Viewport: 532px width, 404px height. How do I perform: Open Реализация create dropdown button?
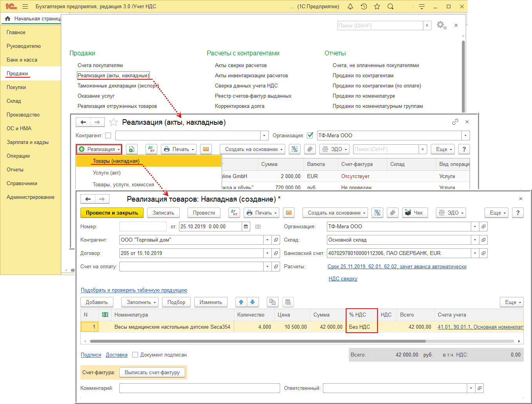pyautogui.click(x=99, y=149)
